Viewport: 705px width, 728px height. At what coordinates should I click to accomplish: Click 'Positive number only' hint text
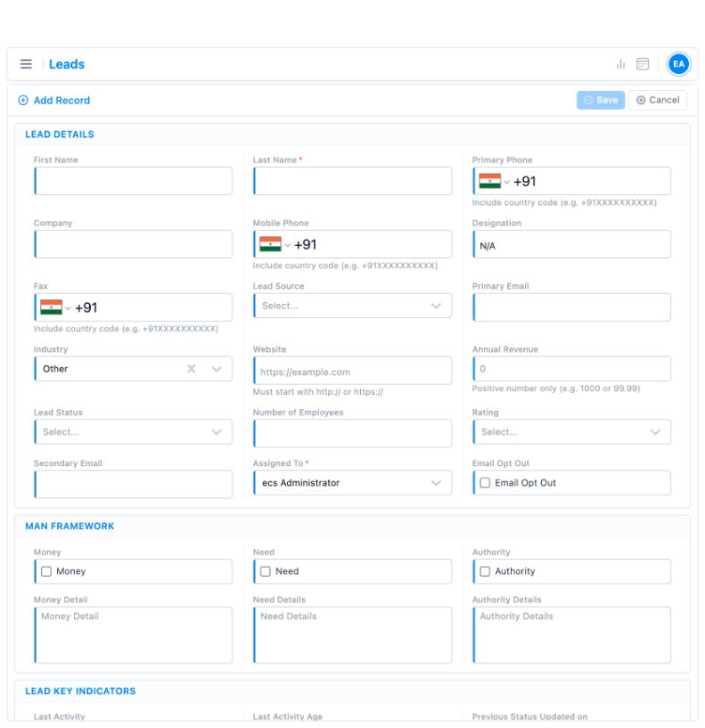tap(556, 389)
